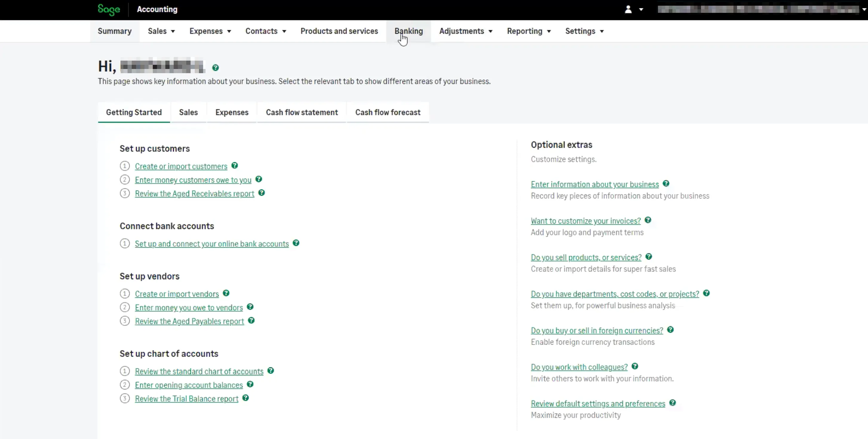Go to Summary in navigation bar

[115, 31]
